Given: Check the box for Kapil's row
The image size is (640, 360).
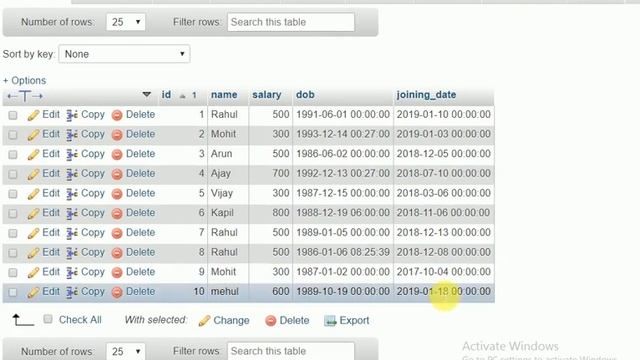Looking at the screenshot, I should coord(13,213).
